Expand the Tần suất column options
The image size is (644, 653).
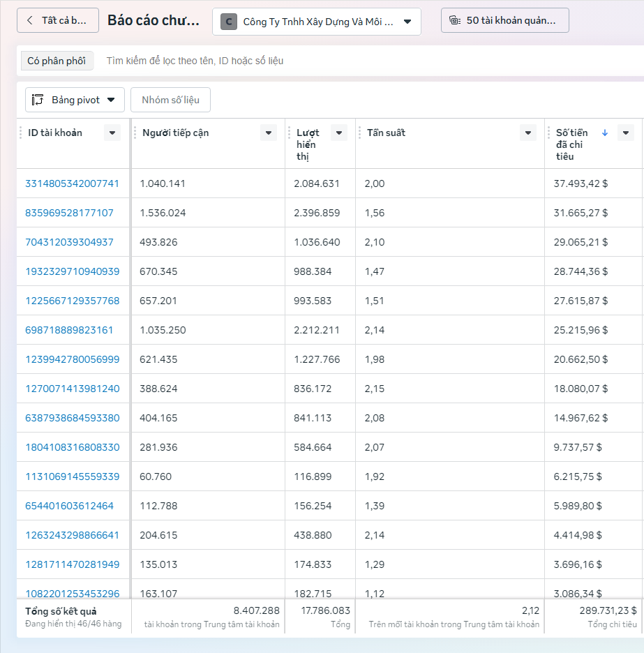528,133
